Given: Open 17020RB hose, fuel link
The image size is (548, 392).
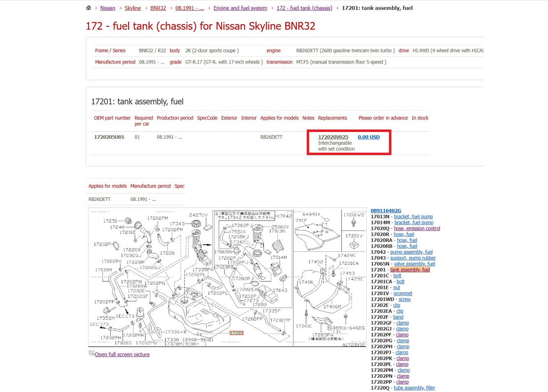Looking at the screenshot, I should tap(407, 246).
